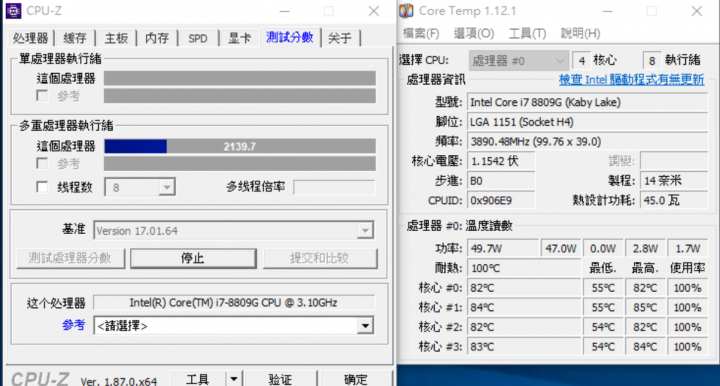This screenshot has width=720, height=386.
Task: Toggle the 线程数 checkbox
Action: pyautogui.click(x=42, y=187)
